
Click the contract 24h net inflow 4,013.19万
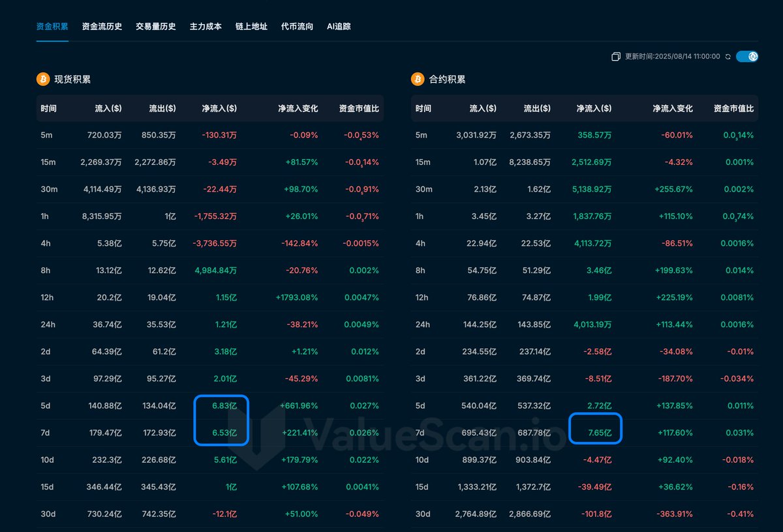[592, 324]
